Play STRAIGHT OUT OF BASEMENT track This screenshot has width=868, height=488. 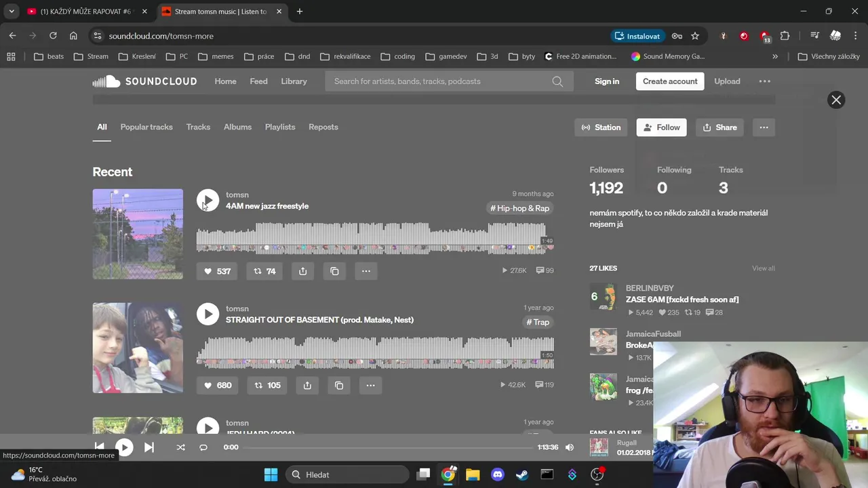click(208, 314)
